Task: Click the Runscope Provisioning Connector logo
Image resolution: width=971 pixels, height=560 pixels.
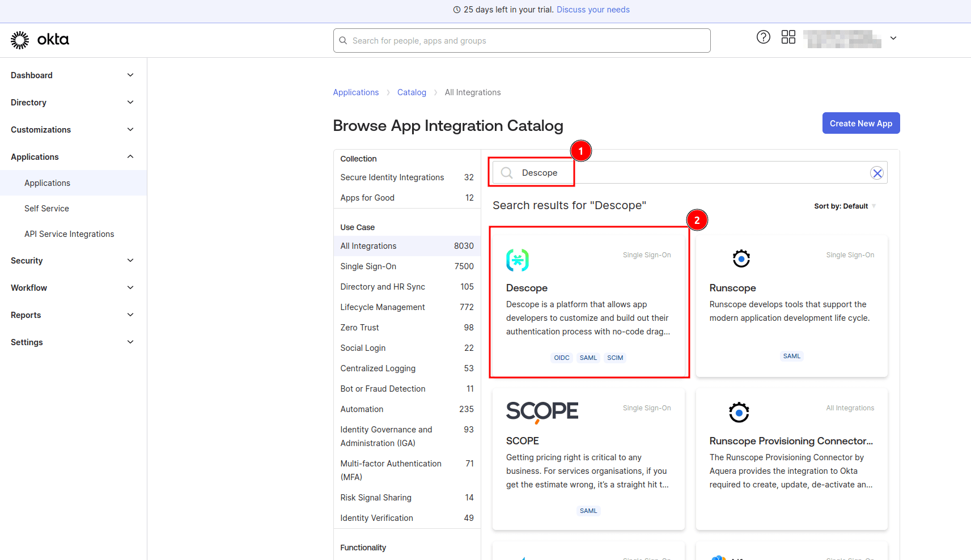Action: point(739,412)
